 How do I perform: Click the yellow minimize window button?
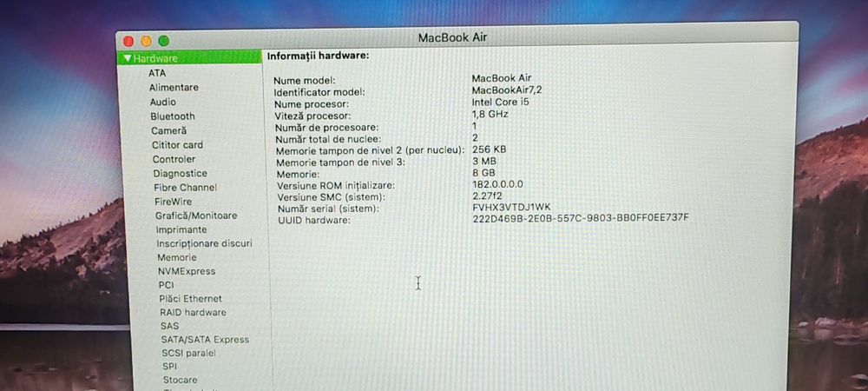[x=146, y=42]
